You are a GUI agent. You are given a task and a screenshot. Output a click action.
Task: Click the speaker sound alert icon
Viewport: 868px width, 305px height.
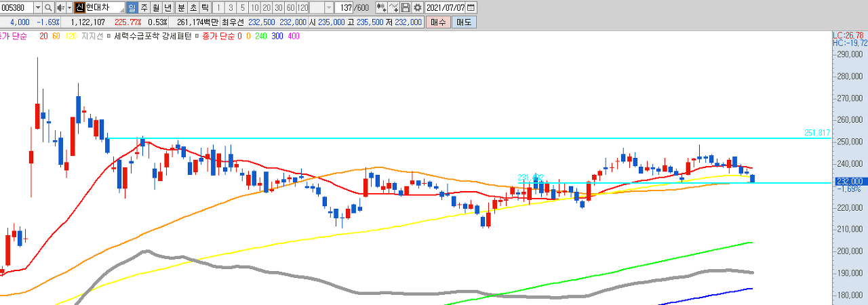pyautogui.click(x=60, y=7)
